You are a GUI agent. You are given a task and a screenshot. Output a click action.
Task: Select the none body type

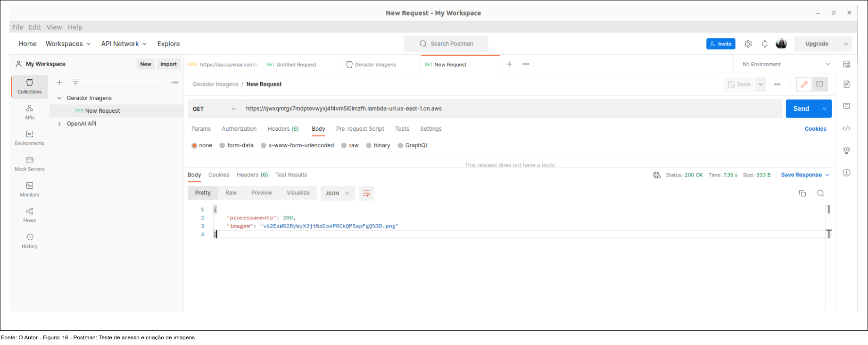click(x=202, y=145)
